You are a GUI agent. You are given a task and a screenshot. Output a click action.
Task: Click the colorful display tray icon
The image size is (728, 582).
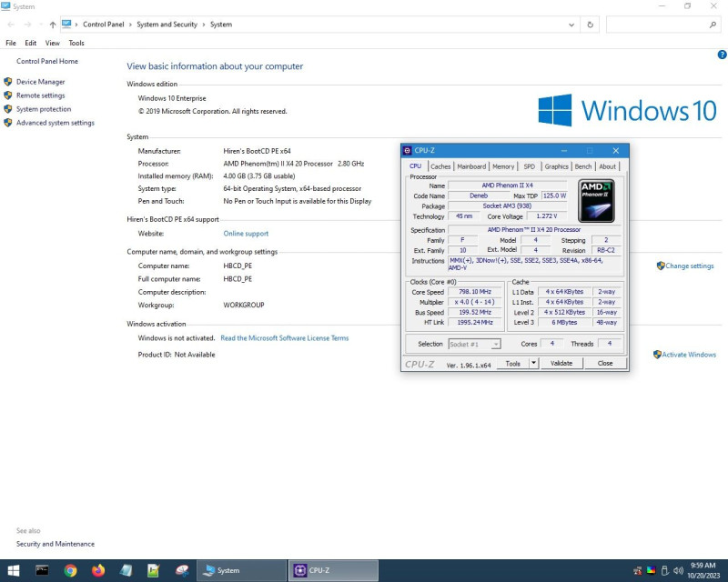point(651,570)
